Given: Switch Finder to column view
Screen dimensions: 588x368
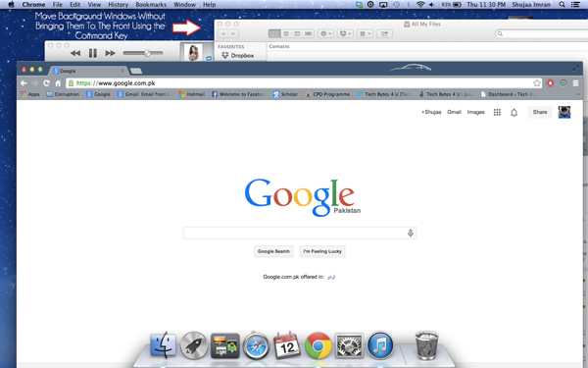Looking at the screenshot, I should point(297,33).
